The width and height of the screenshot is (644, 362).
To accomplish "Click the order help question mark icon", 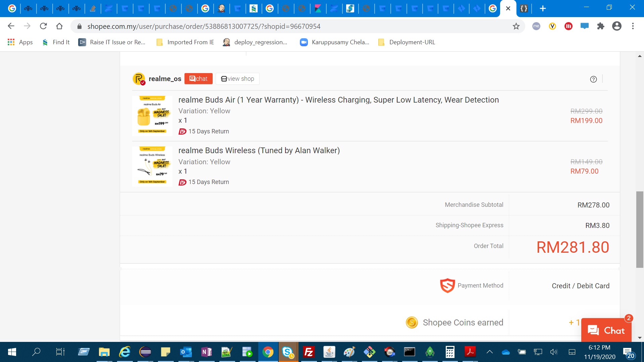I will pos(593,79).
